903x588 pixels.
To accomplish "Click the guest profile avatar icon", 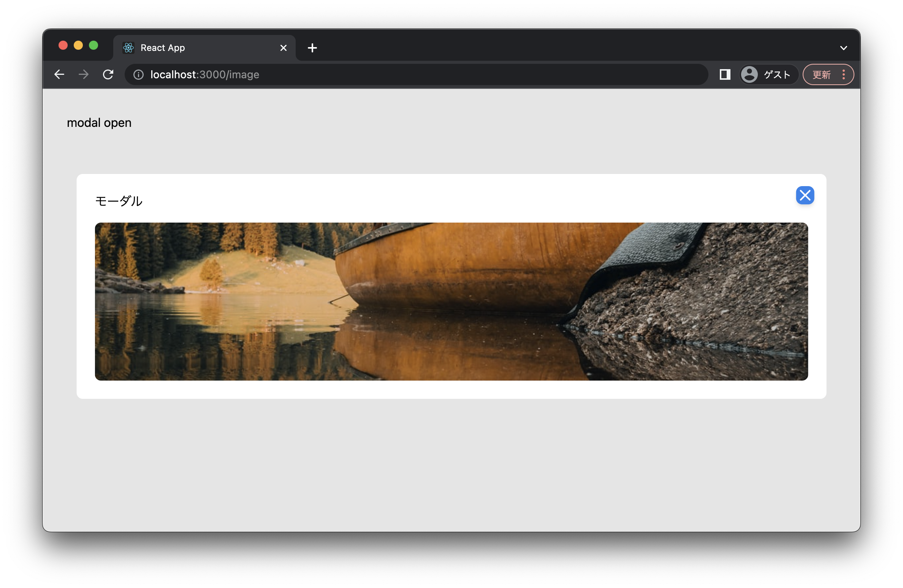I will click(x=749, y=74).
